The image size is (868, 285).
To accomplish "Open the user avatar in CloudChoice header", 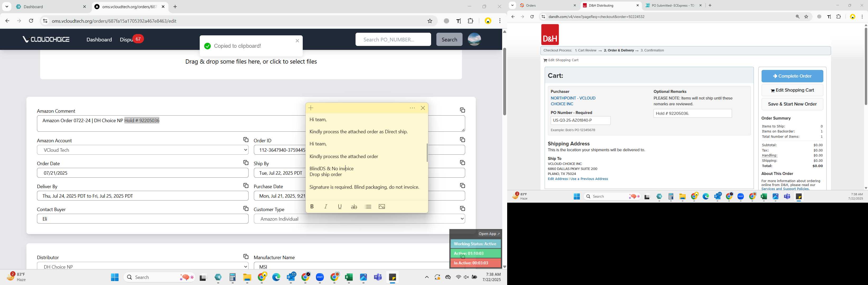I will (474, 39).
